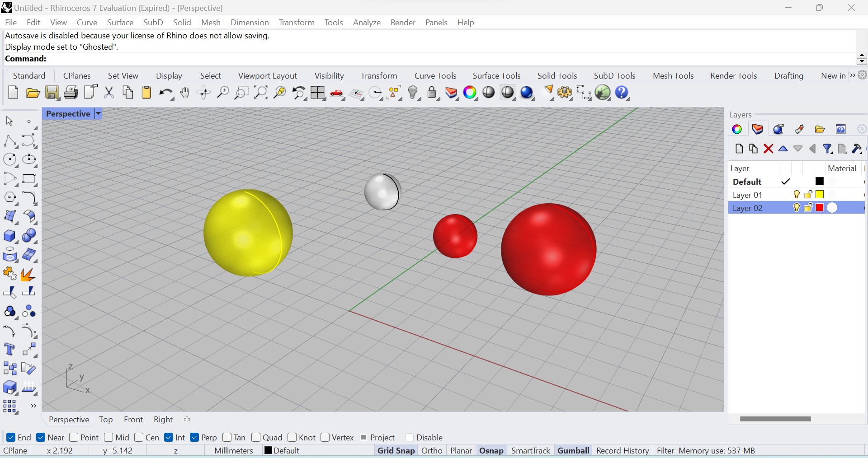
Task: Toggle Gumball in status bar
Action: click(x=573, y=451)
